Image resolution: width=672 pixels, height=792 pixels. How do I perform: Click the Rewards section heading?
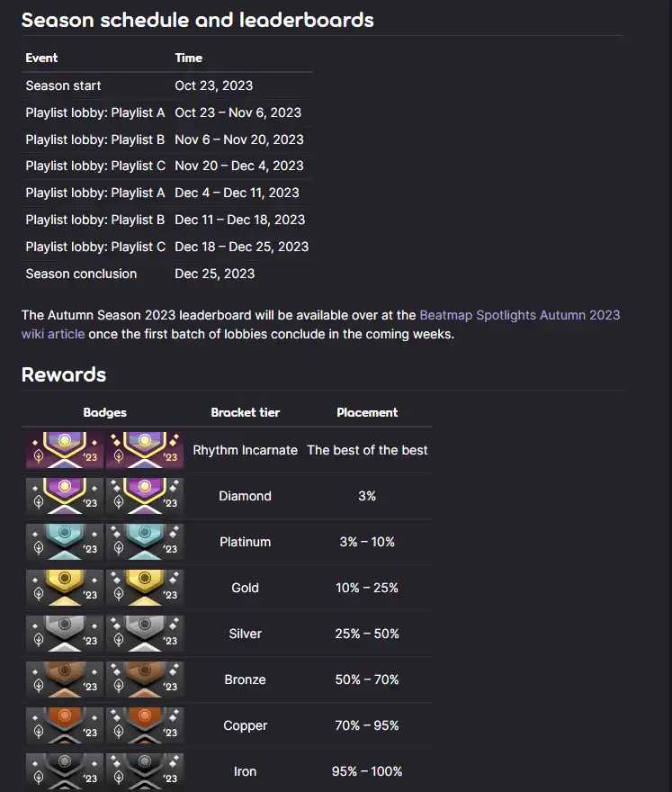[x=64, y=374]
